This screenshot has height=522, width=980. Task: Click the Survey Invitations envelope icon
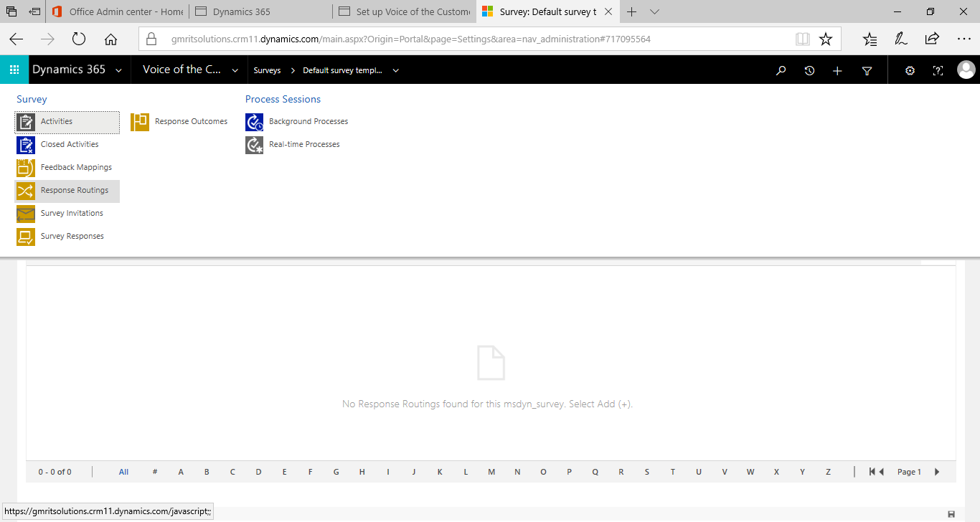[x=26, y=214]
